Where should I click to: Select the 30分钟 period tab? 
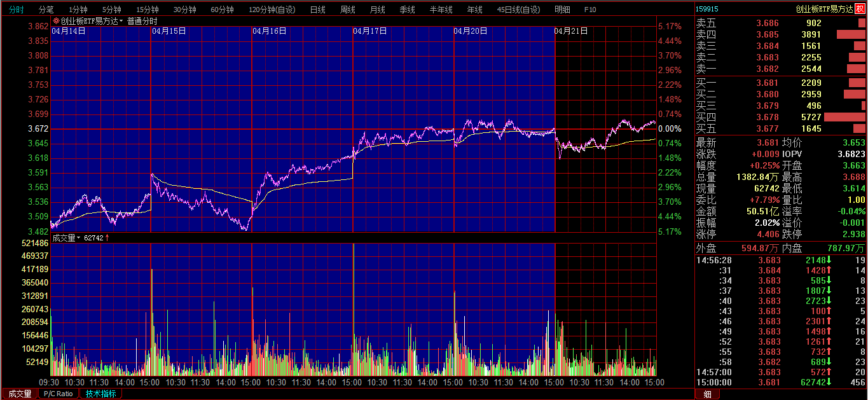point(185,10)
